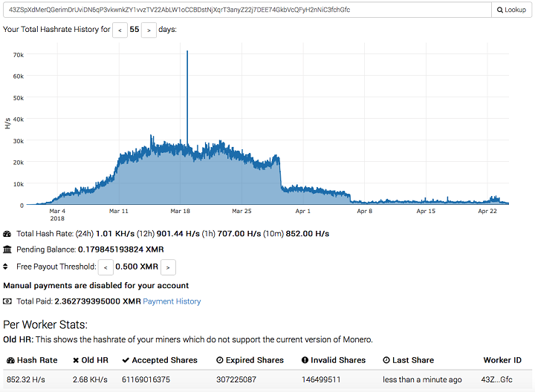Image resolution: width=535 pixels, height=392 pixels.
Task: Select the 55 days value
Action: [x=134, y=29]
